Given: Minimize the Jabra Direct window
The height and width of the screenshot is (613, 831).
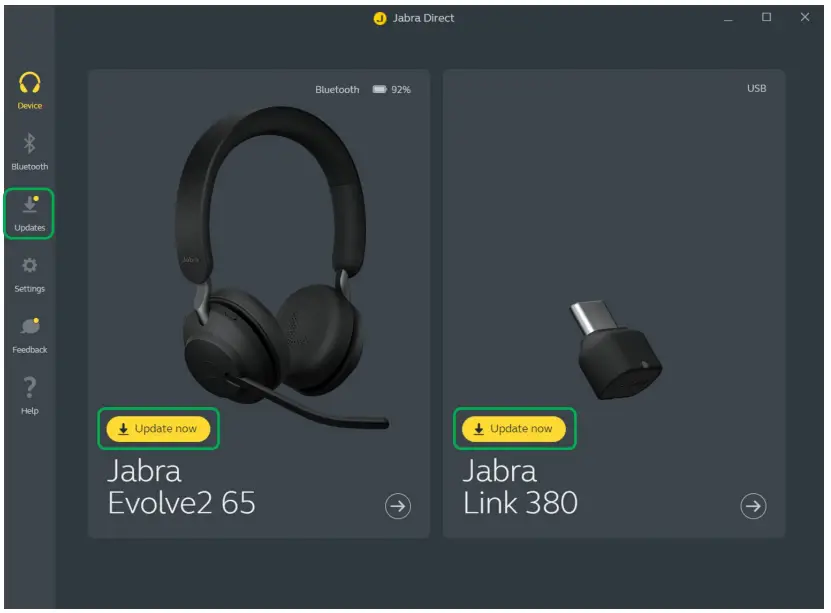Looking at the screenshot, I should pos(728,19).
